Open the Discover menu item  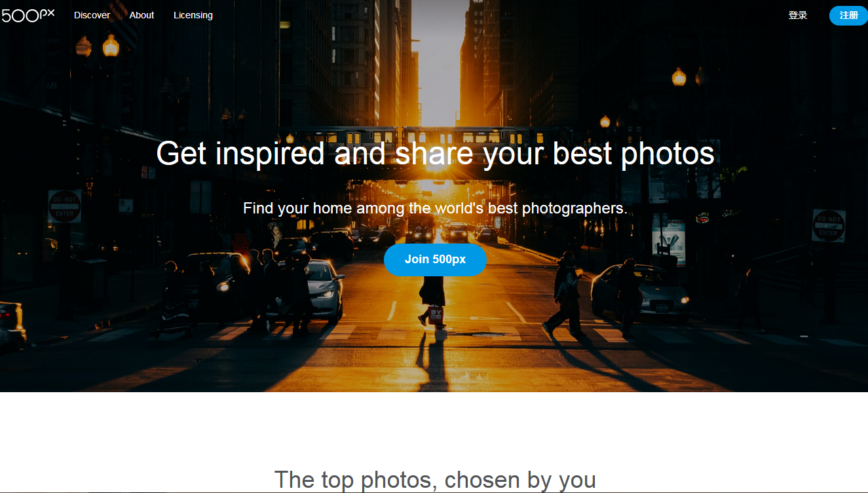(92, 15)
